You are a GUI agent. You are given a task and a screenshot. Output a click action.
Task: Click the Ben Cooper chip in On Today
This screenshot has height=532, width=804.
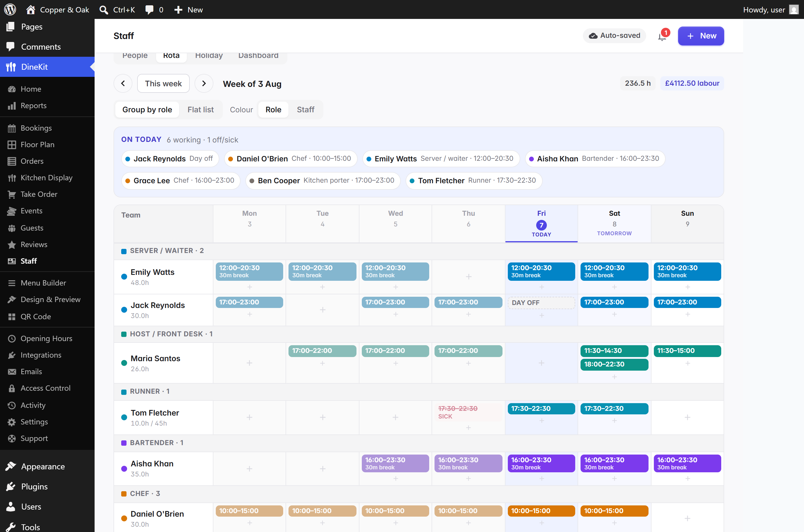click(x=322, y=181)
